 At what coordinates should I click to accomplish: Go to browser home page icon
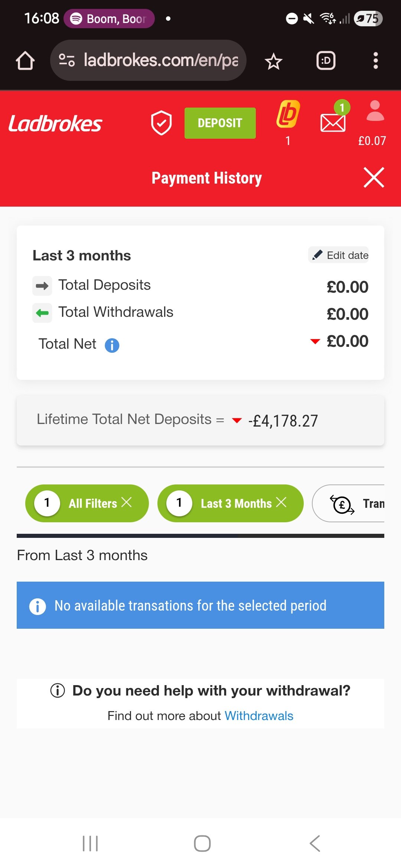point(25,60)
